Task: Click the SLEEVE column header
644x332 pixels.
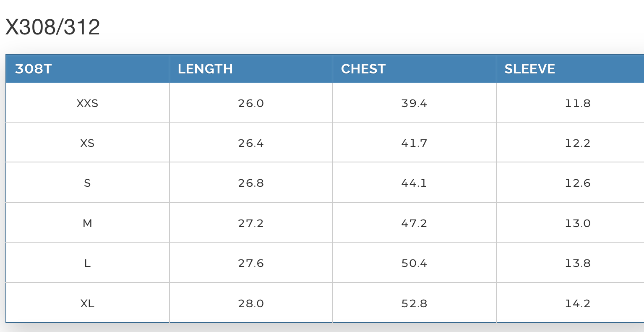Action: pyautogui.click(x=529, y=69)
